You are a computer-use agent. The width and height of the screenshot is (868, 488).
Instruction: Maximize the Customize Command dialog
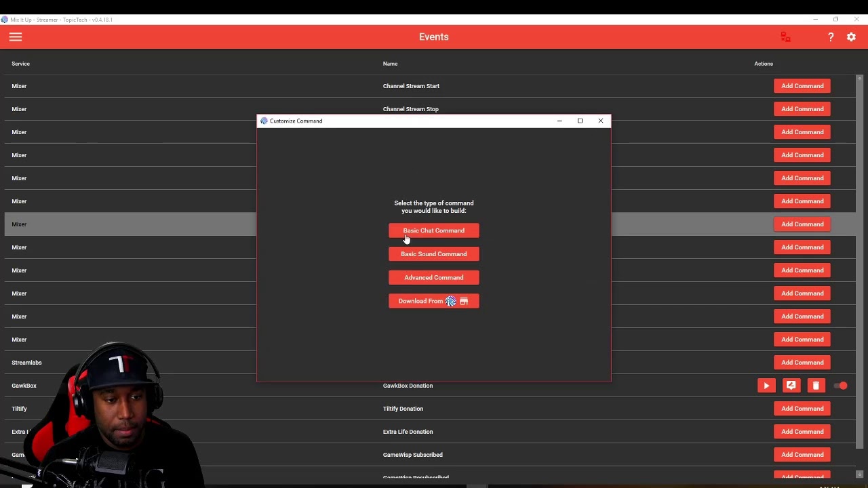pos(580,121)
